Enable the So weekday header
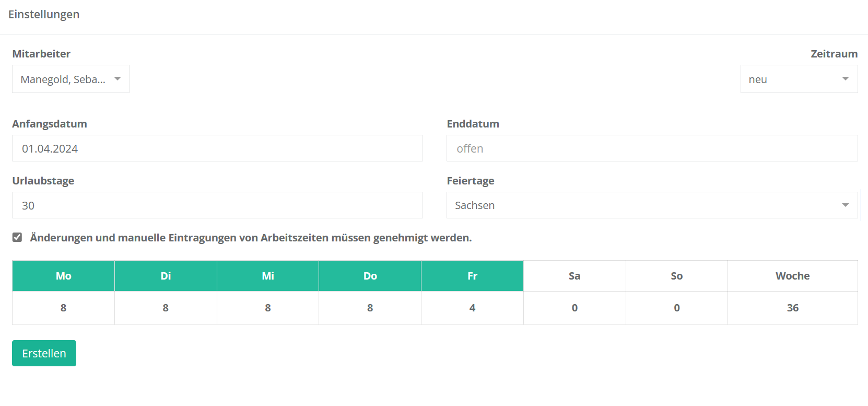 tap(677, 276)
